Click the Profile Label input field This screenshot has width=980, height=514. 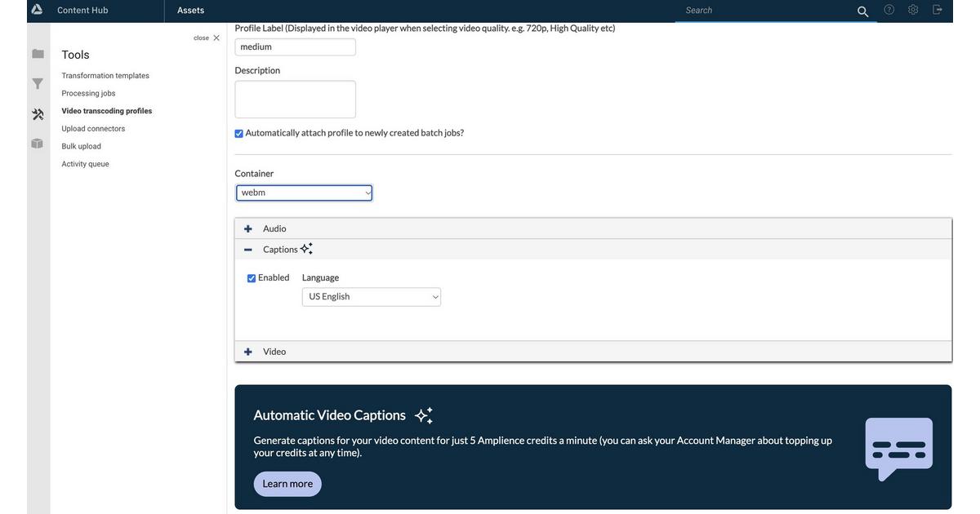[296, 47]
